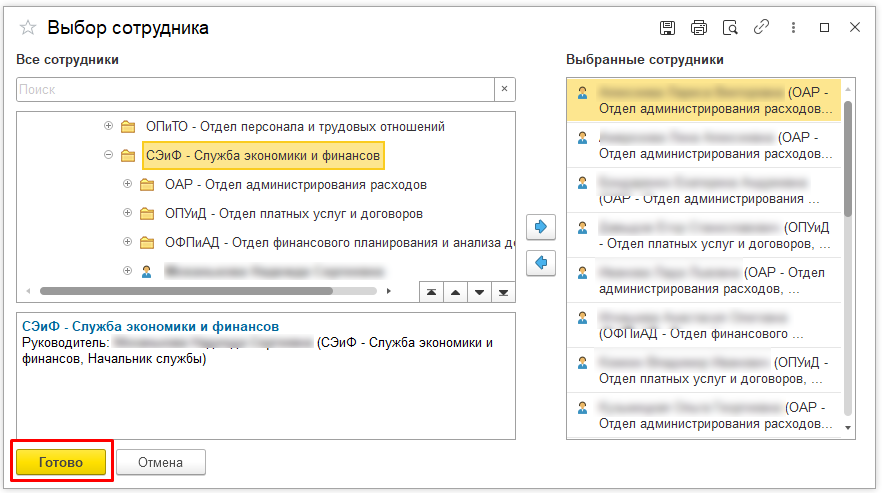
Task: Click the Готово button
Action: pyautogui.click(x=61, y=463)
